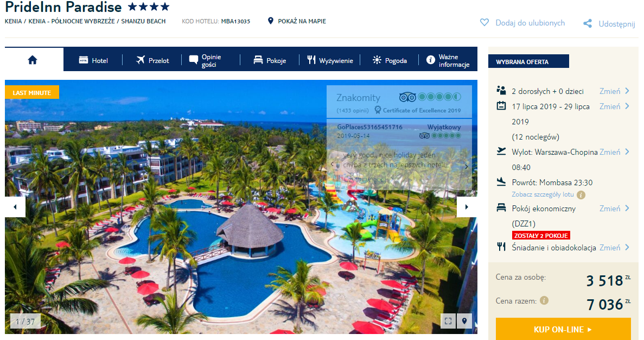Show map pin icon on photo
The image size is (644, 340).
click(464, 321)
